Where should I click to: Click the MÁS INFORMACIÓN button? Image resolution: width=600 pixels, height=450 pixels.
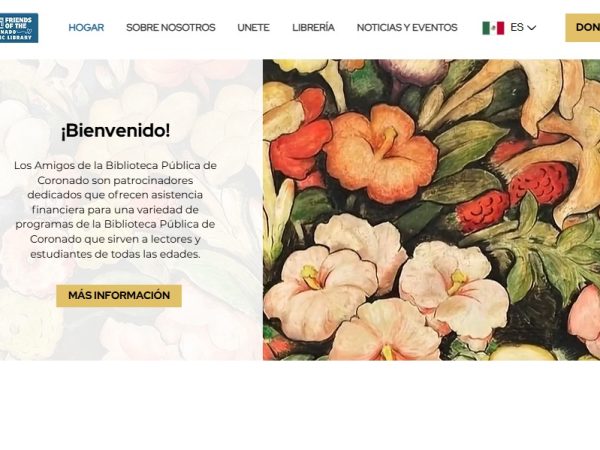click(119, 295)
